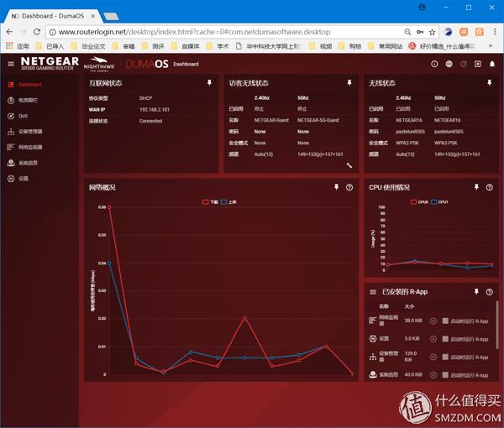
Task: Click the menu icon in 已安装的 R-App panel
Action: point(373,292)
